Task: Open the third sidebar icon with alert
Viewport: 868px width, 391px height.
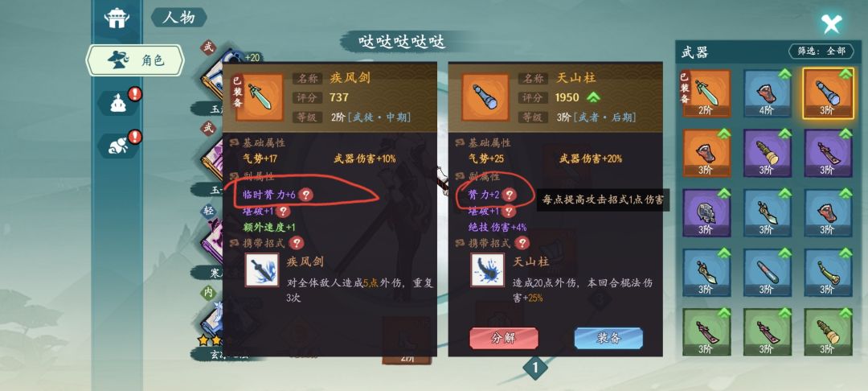Action: click(x=120, y=145)
